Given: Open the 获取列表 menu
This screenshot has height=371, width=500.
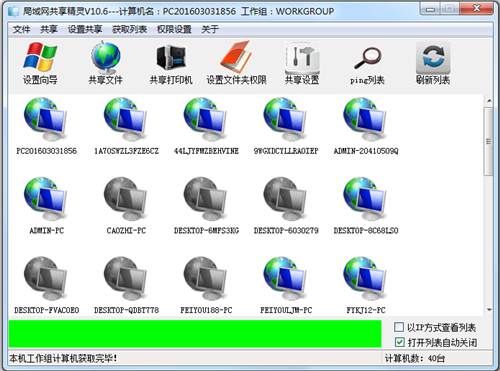Looking at the screenshot, I should 129,29.
